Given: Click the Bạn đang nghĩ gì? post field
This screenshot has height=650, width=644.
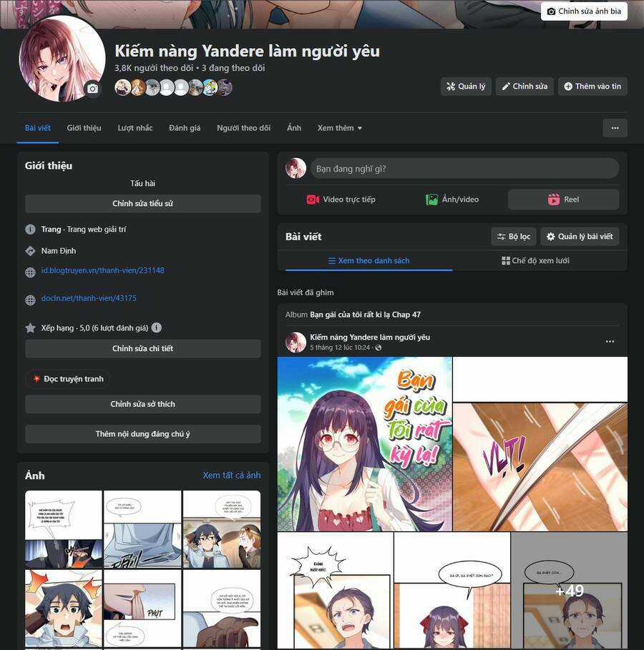Looking at the screenshot, I should coord(464,169).
